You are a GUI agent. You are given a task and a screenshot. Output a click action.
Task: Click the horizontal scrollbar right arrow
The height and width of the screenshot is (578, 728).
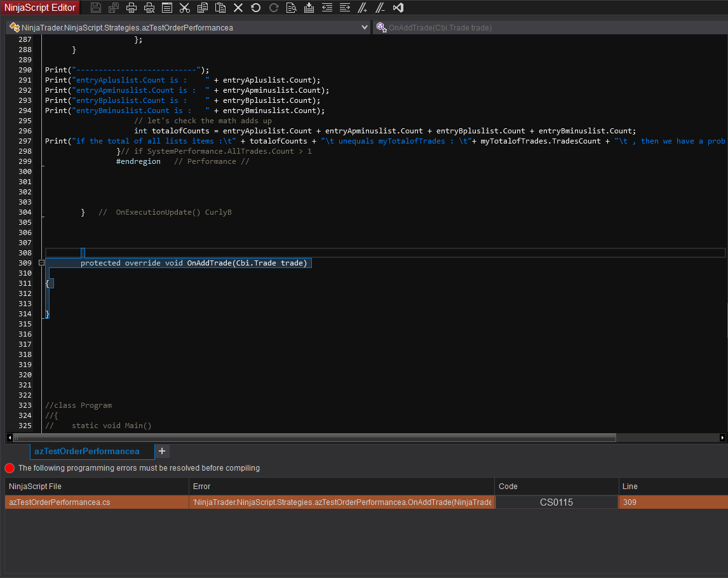(x=722, y=438)
